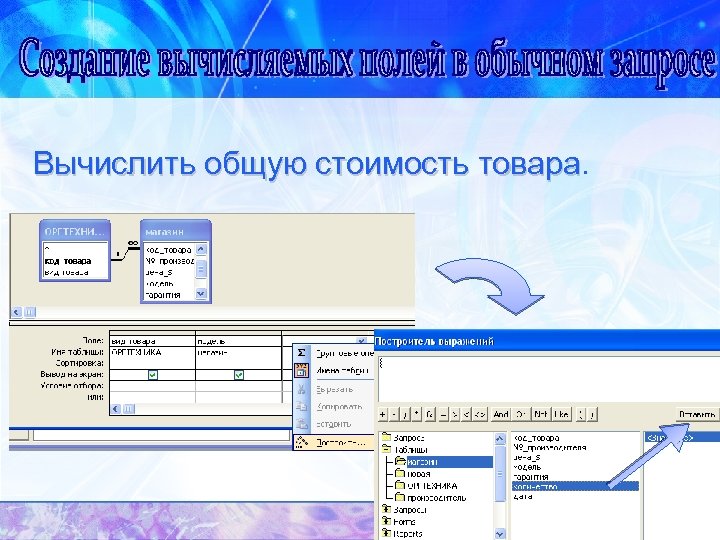Click the plus operator button
The width and height of the screenshot is (720, 540).
(x=382, y=415)
